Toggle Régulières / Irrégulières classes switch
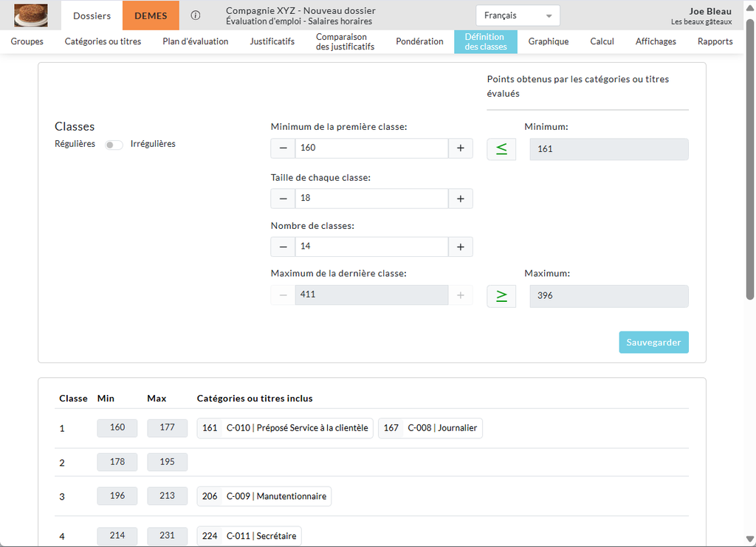This screenshot has height=547, width=756. tap(114, 145)
